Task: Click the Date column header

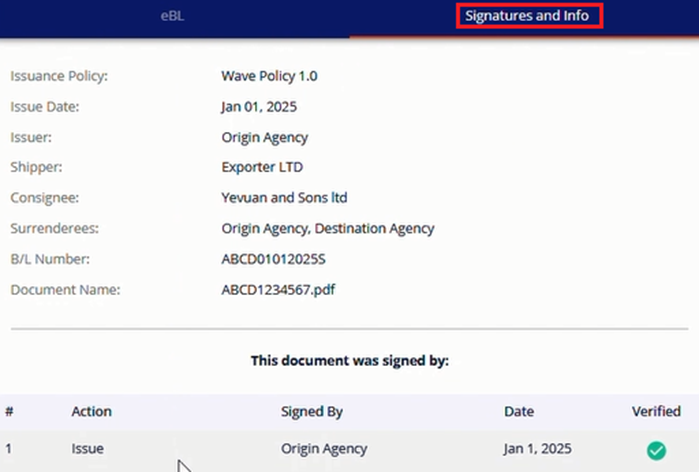Action: pyautogui.click(x=519, y=411)
